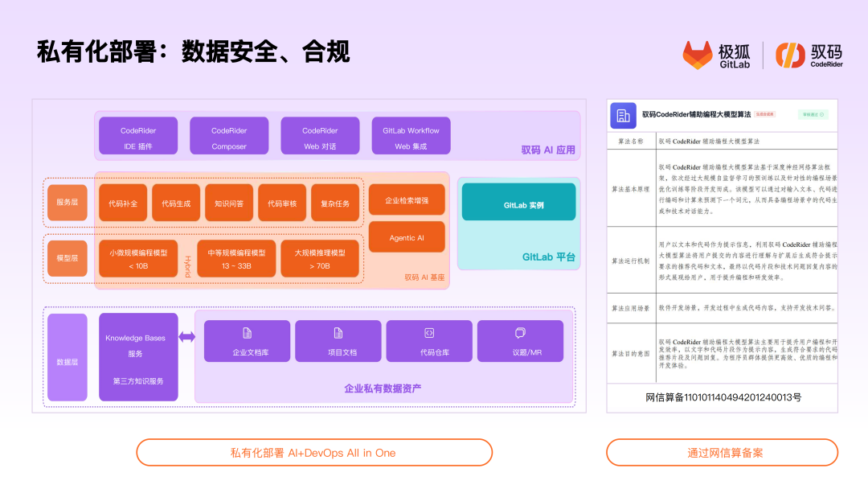Click the vertical Hybrid label

187,266
